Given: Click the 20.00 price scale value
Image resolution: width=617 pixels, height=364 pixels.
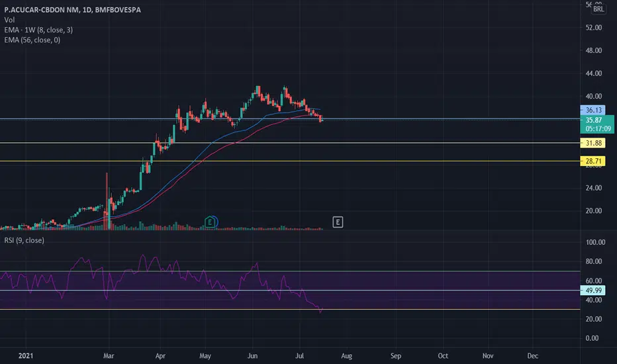Looking at the screenshot, I should coord(594,210).
